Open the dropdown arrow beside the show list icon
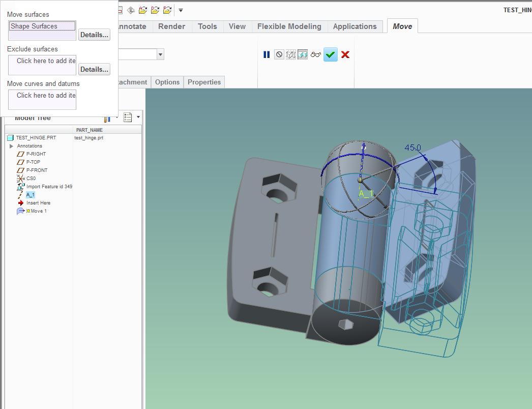Image resolution: width=532 pixels, height=409 pixels. [138, 117]
